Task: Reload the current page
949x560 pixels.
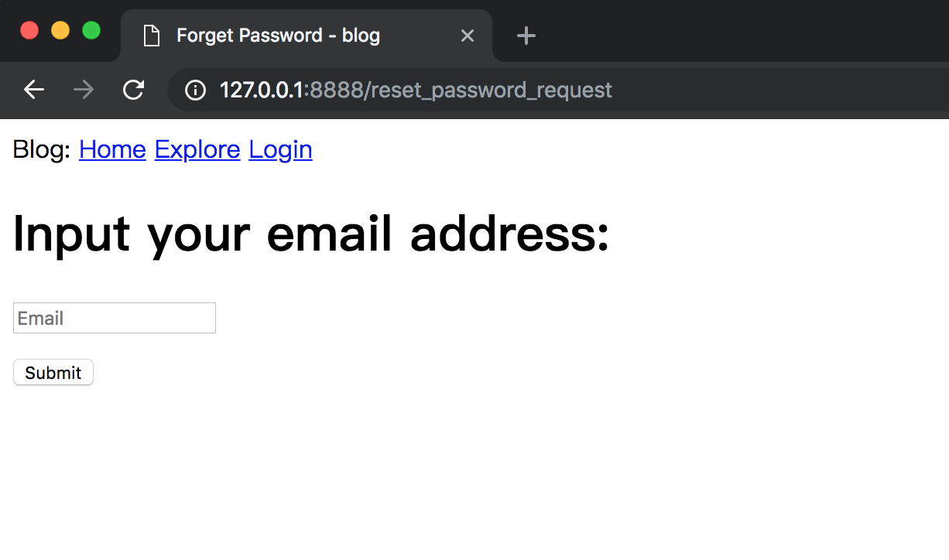Action: click(x=134, y=90)
